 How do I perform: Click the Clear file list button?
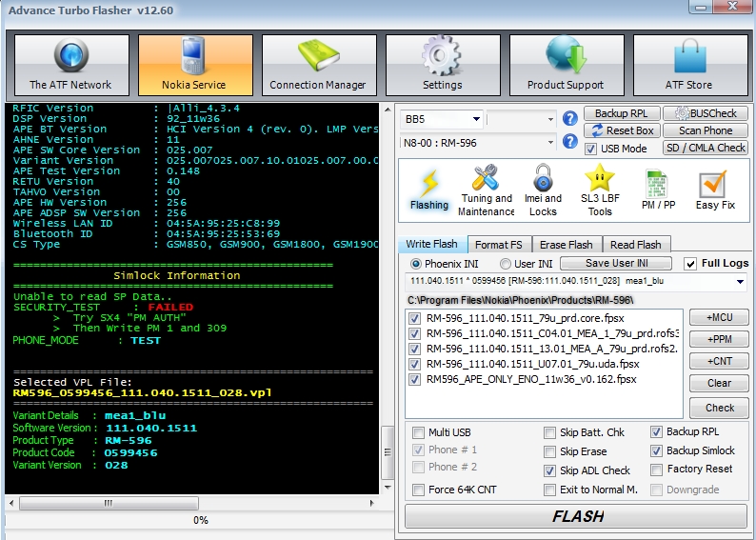point(719,383)
